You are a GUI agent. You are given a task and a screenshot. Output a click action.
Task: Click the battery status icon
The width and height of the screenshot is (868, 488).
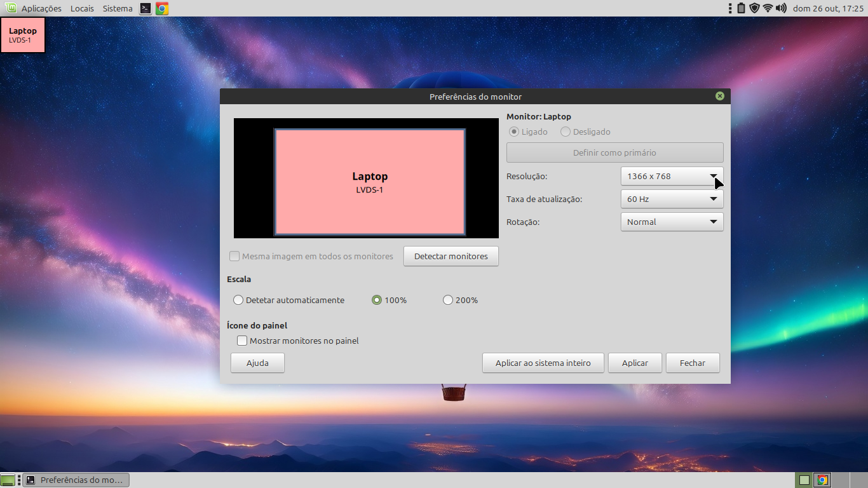(741, 8)
